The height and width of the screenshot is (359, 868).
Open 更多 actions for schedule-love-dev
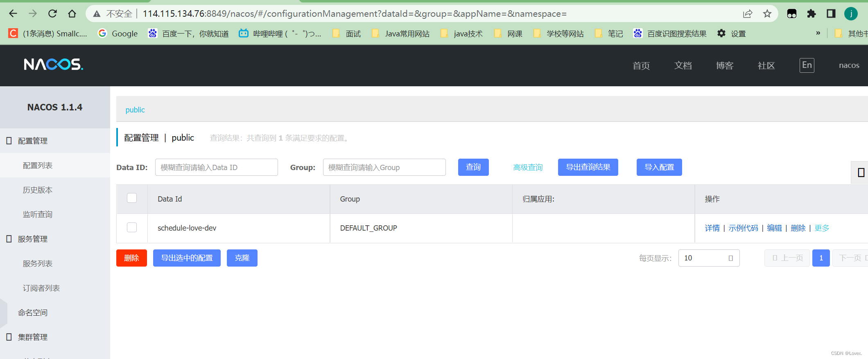[x=822, y=228]
